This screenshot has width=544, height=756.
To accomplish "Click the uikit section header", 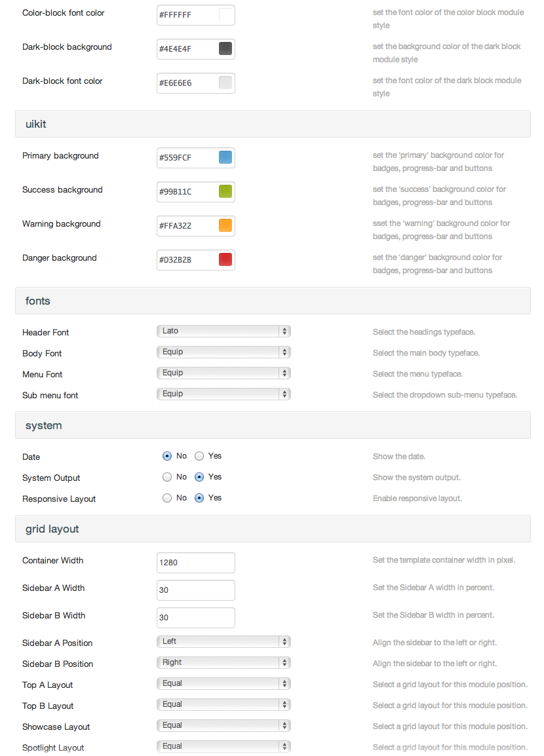I will point(273,124).
